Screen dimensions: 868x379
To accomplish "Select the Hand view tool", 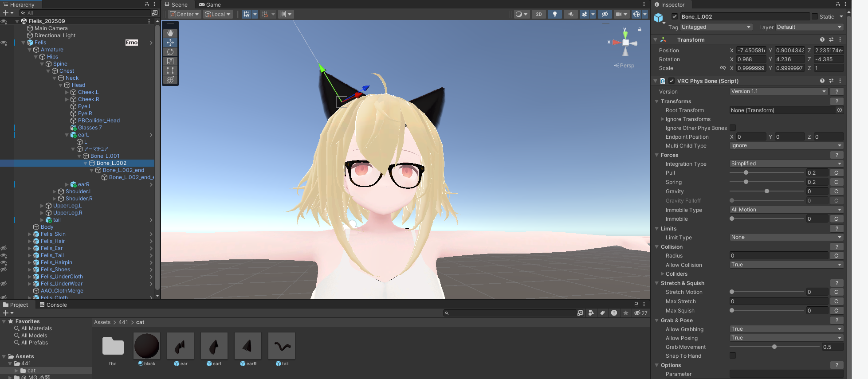I will [170, 33].
